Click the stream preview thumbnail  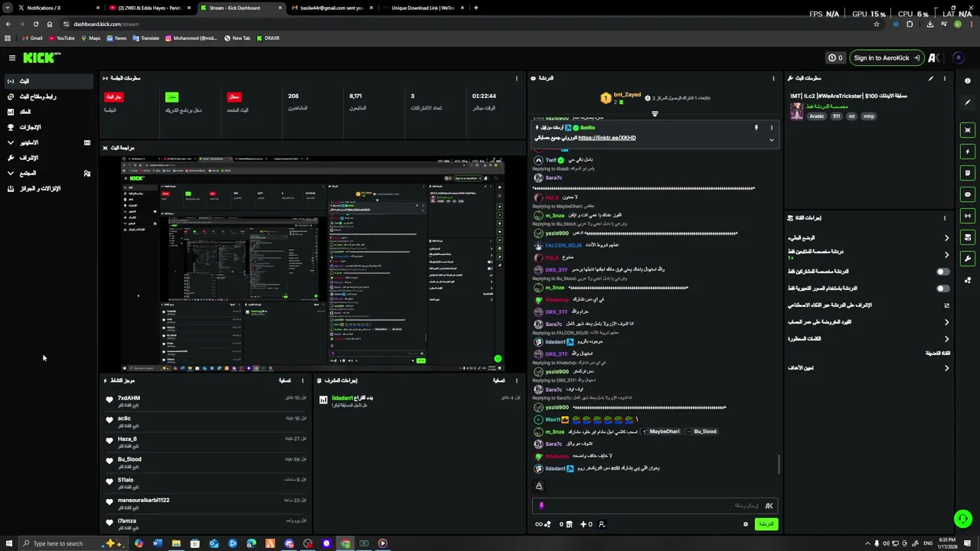pos(312,264)
